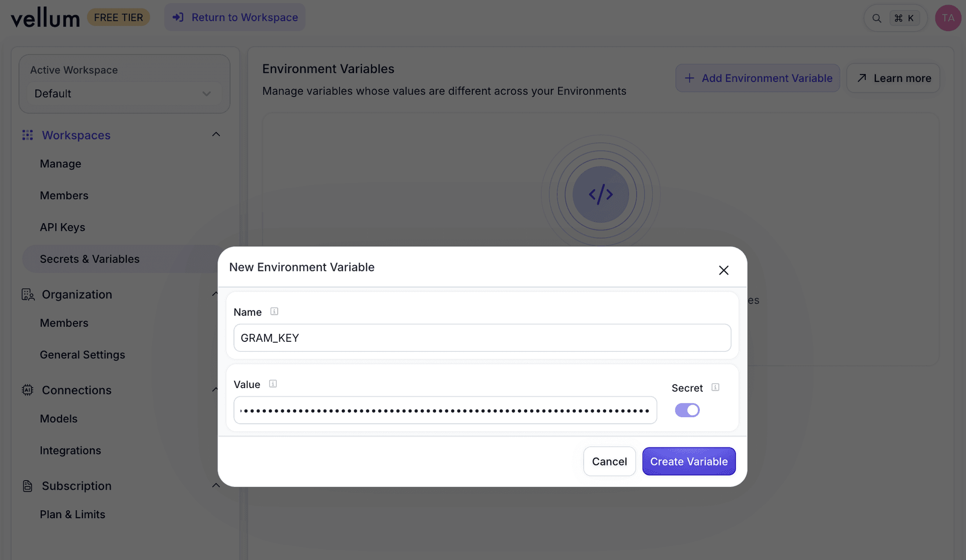Open the API Keys page

pos(62,227)
